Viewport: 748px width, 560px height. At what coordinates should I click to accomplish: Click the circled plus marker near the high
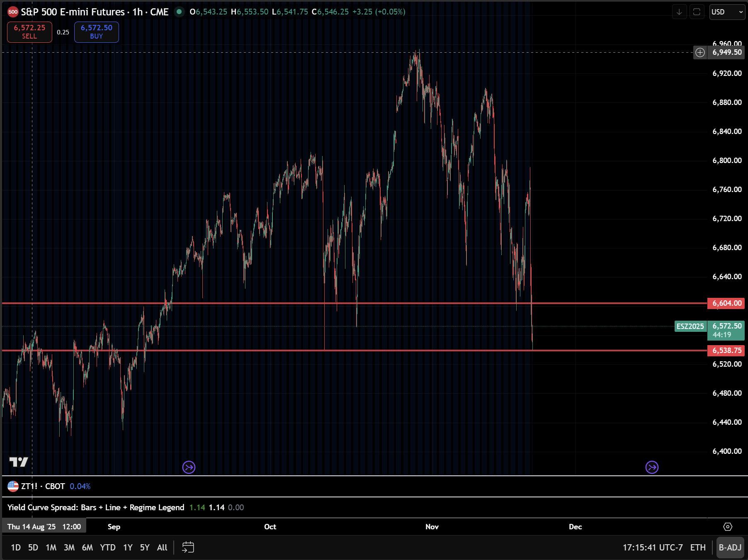coord(699,53)
